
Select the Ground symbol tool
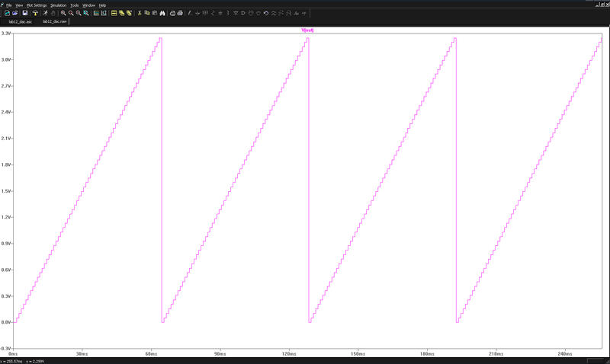point(197,13)
